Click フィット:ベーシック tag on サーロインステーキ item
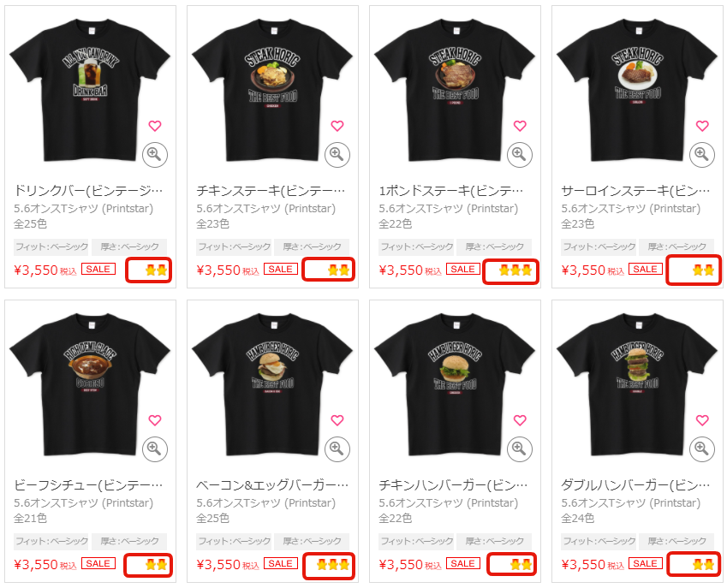Screen dimensions: 727x588 point(599,246)
